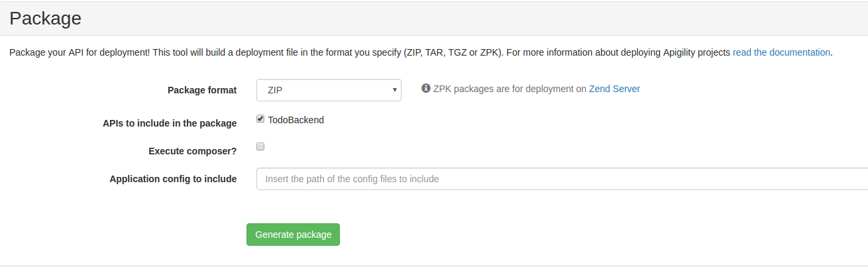
Task: Open the Package format dropdown
Action: pyautogui.click(x=329, y=90)
